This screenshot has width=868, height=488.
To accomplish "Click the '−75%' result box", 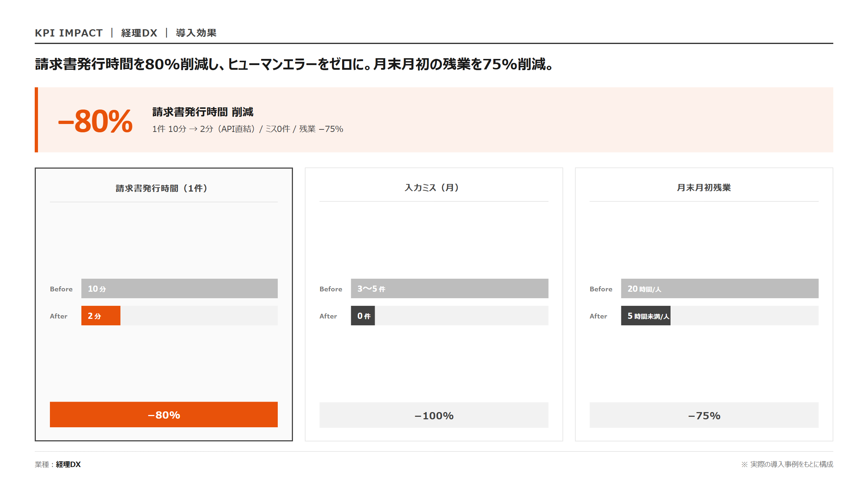I will [704, 415].
